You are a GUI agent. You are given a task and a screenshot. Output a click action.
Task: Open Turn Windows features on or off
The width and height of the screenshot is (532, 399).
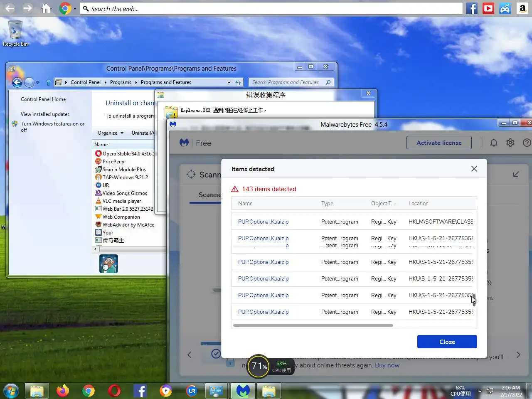point(52,127)
